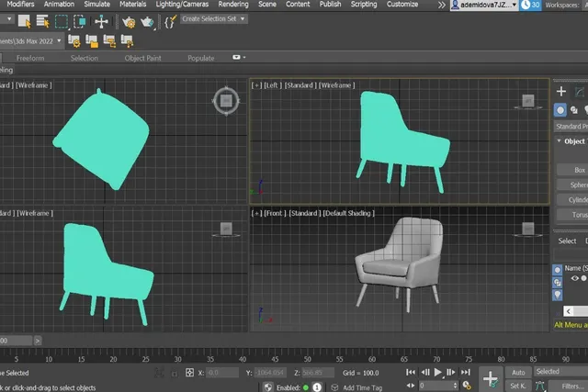
Task: Click the Sphere primitive button
Action: [x=572, y=185]
